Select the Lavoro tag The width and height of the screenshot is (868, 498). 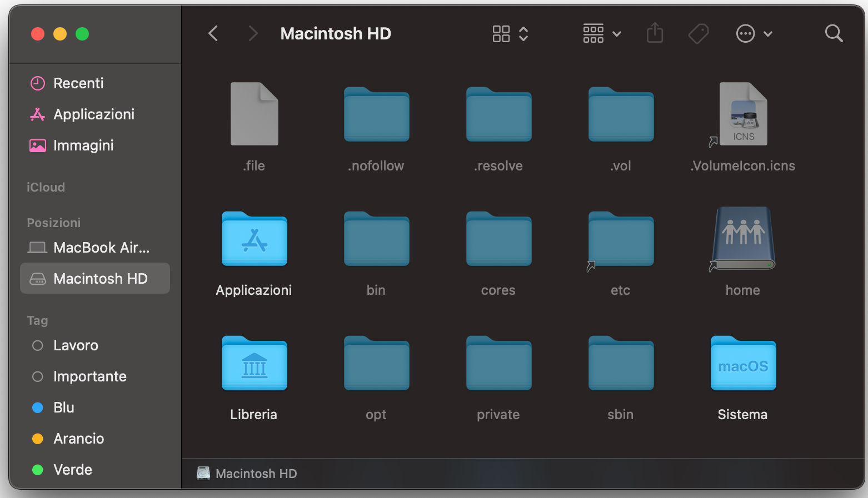(76, 345)
